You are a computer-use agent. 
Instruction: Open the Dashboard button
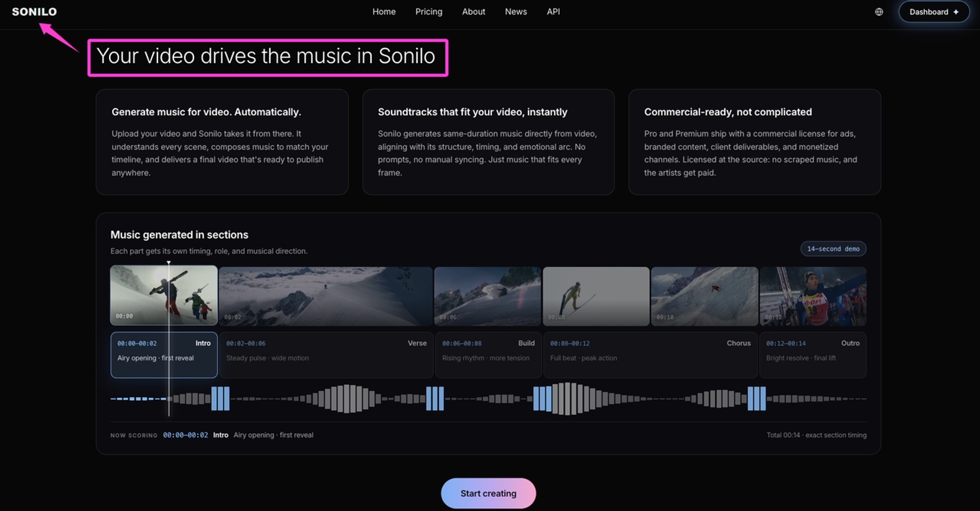coord(934,12)
